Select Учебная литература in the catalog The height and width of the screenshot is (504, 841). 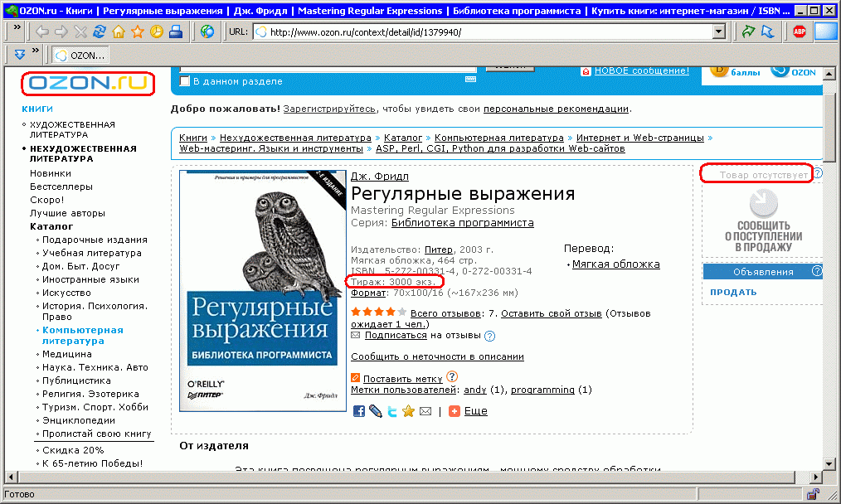coord(92,253)
